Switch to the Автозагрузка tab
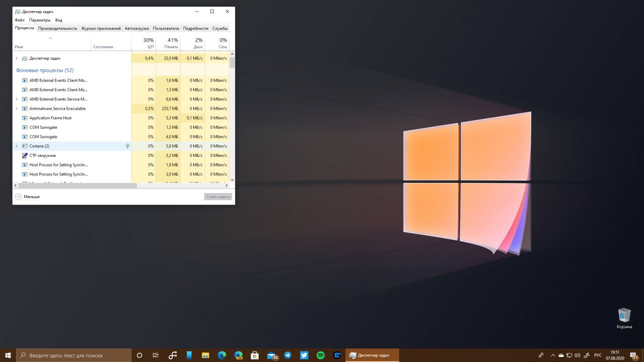The width and height of the screenshot is (644, 362). [x=137, y=29]
